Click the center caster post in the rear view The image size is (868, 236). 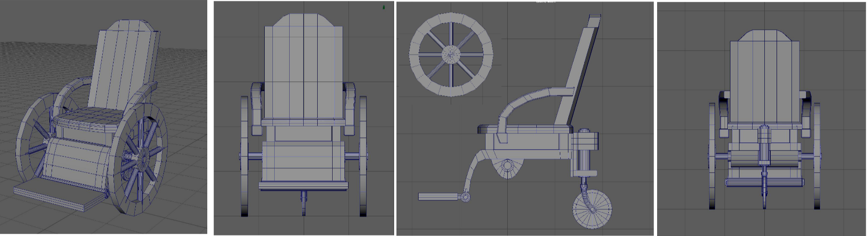pyautogui.click(x=764, y=149)
